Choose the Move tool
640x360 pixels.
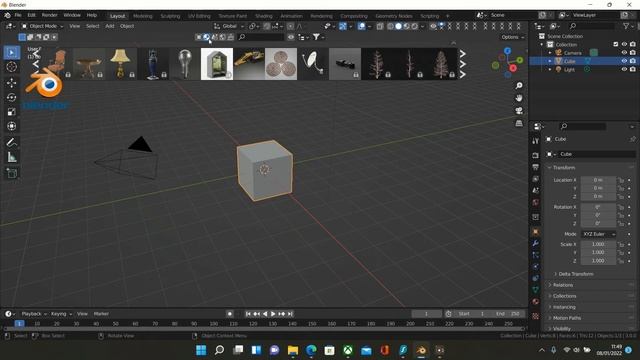pos(12,83)
